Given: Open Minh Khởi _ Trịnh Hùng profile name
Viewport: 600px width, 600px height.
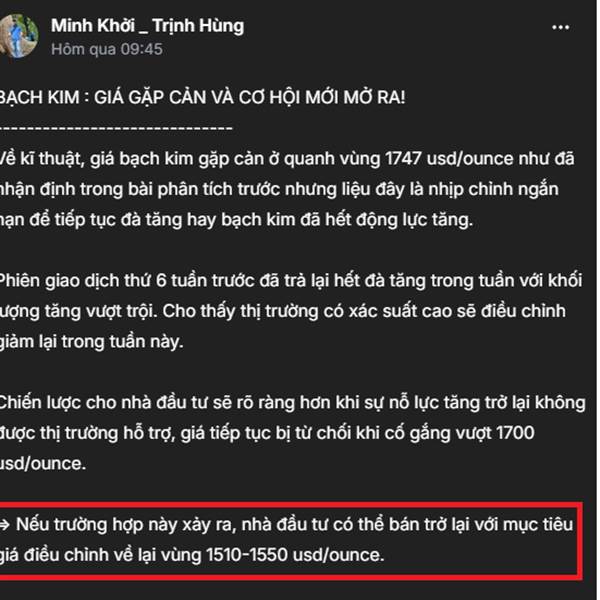Looking at the screenshot, I should (147, 26).
